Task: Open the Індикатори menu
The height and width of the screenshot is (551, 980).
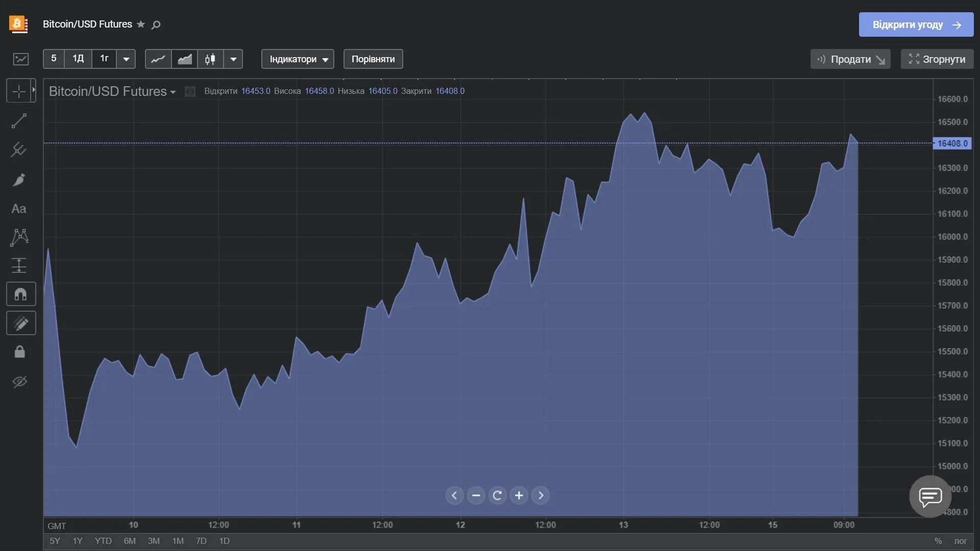Action: [x=298, y=59]
